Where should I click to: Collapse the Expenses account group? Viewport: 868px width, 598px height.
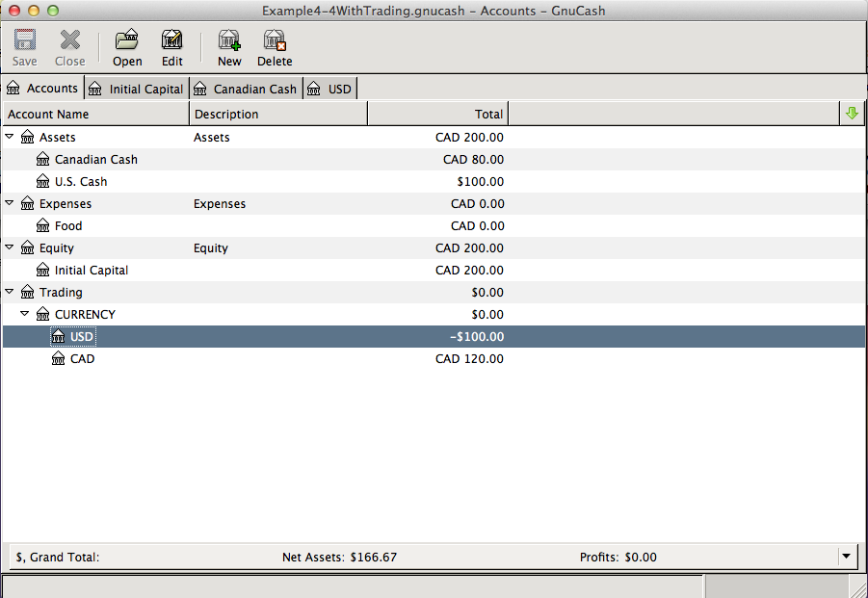click(x=10, y=204)
